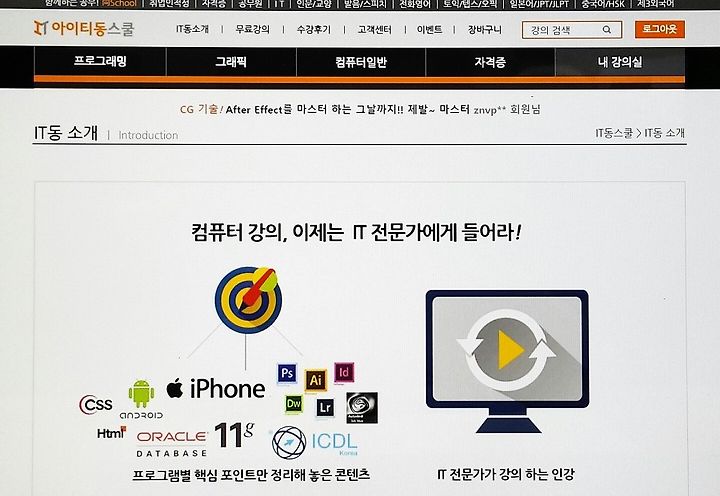This screenshot has height=496, width=720.
Task: Click the black Autodesk 3ds Max icon
Action: [362, 407]
